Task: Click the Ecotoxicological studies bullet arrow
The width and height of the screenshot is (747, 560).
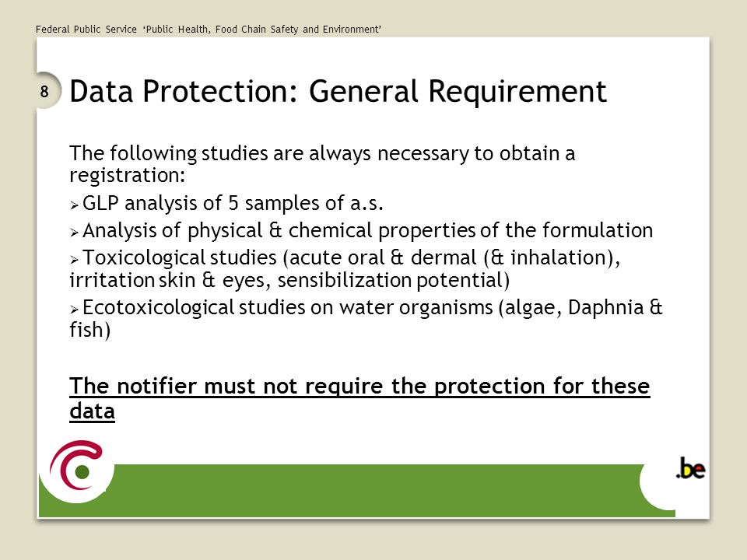Action: click(x=74, y=310)
